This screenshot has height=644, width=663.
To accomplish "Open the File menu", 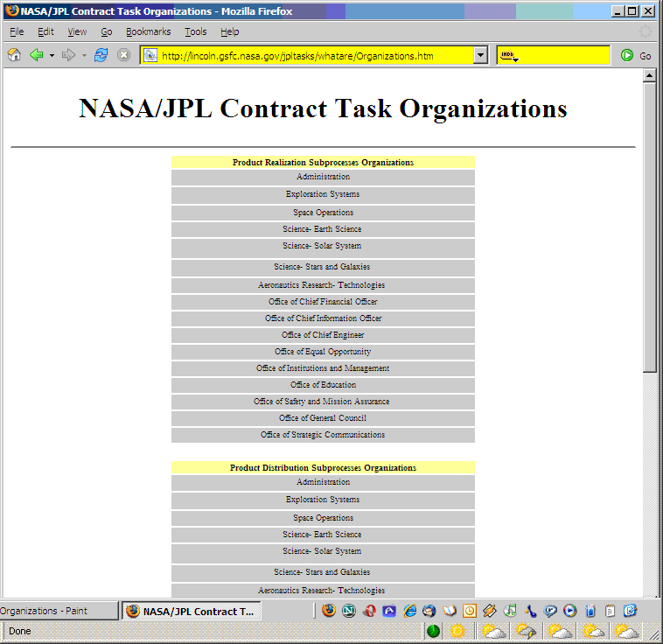I will (17, 31).
